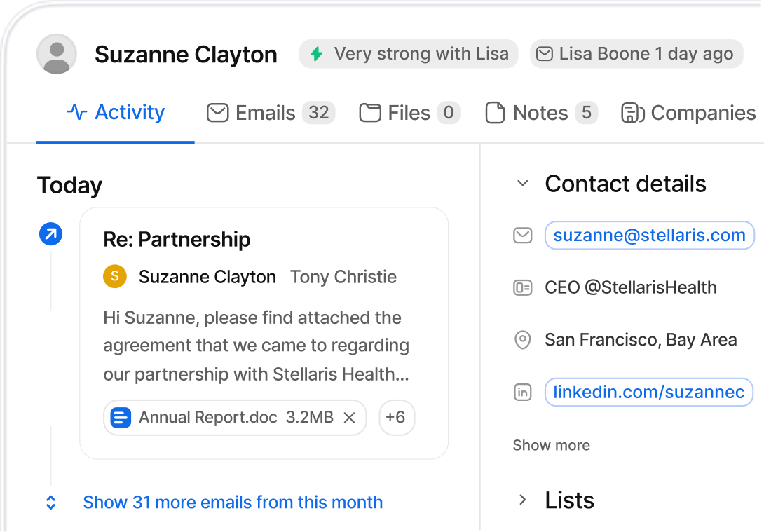
Task: Click the ID card icon beside CEO title
Action: click(x=522, y=288)
